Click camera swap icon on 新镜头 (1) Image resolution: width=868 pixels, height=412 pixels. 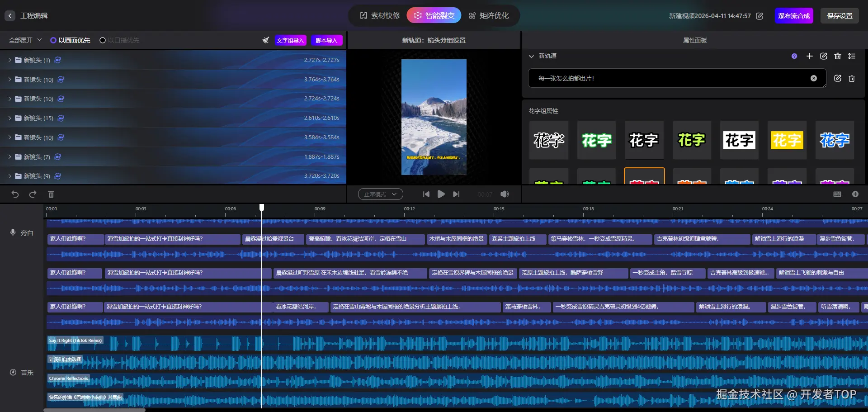[x=58, y=60]
